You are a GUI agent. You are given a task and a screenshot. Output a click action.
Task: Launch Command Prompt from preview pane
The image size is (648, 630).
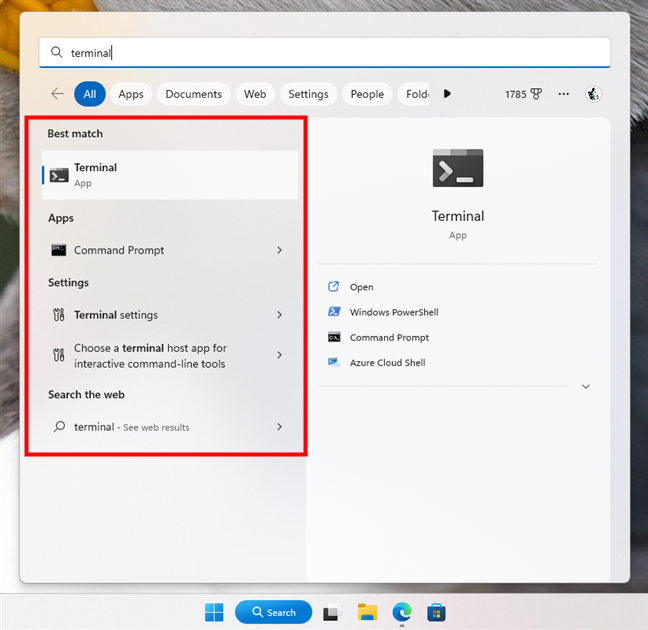(x=389, y=337)
